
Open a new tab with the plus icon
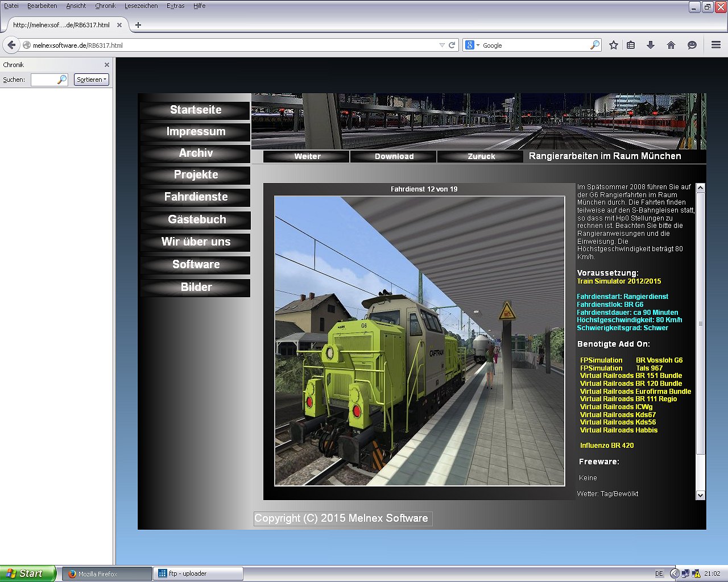pyautogui.click(x=138, y=25)
